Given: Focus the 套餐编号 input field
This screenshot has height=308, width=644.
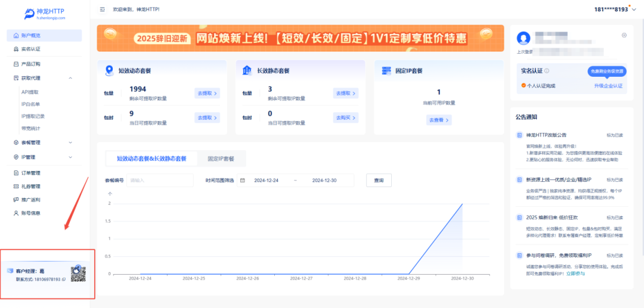Looking at the screenshot, I should pos(160,180).
